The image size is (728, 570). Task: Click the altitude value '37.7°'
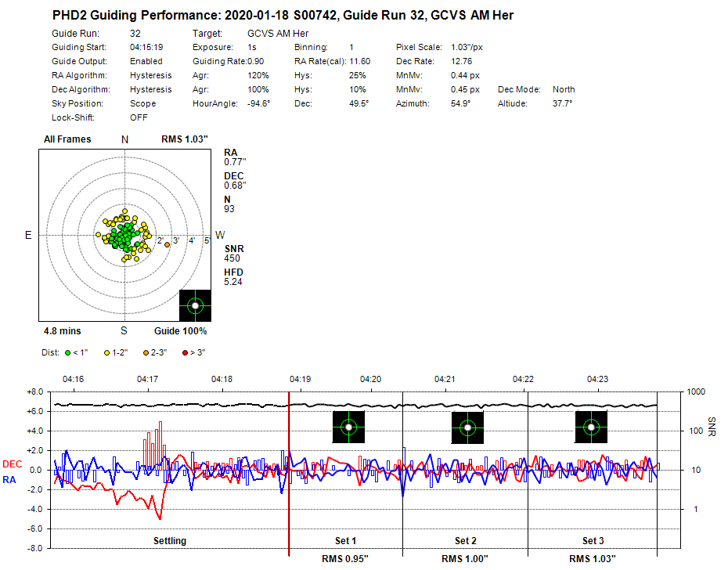coord(562,103)
